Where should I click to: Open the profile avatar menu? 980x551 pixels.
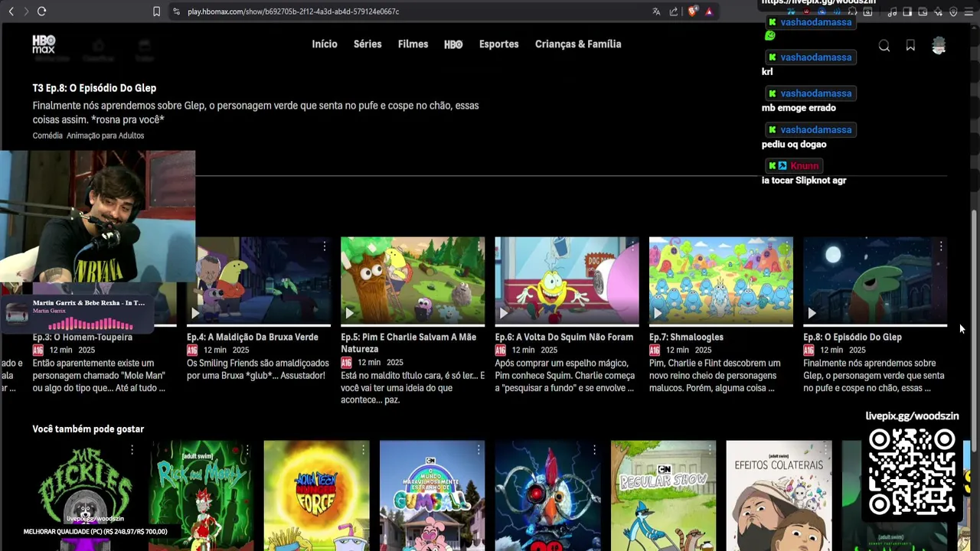939,46
